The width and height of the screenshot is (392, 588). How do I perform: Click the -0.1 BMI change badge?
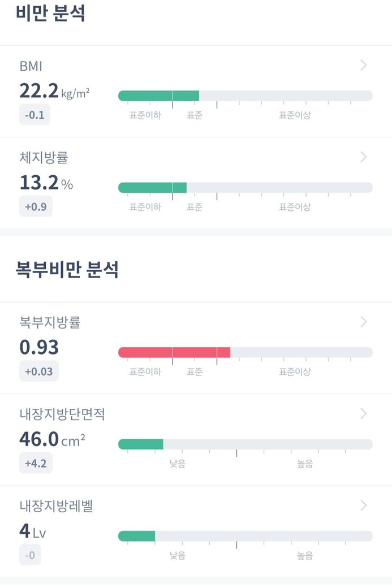coord(35,115)
